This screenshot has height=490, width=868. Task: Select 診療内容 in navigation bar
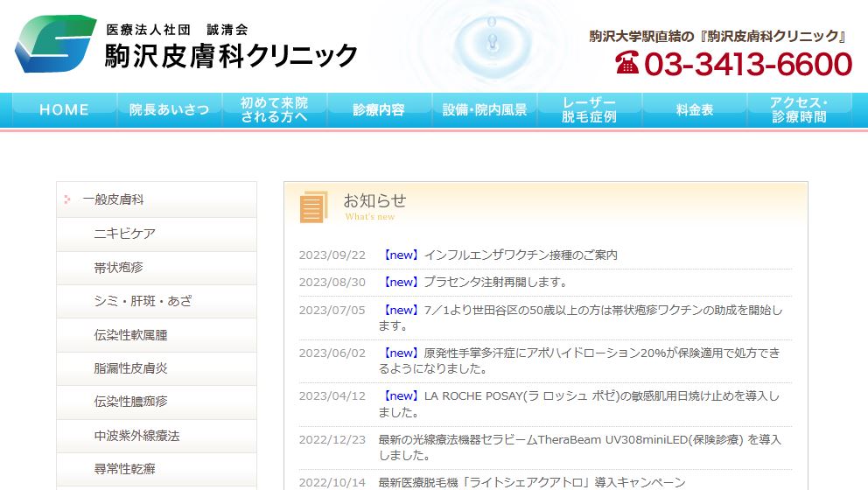379,110
